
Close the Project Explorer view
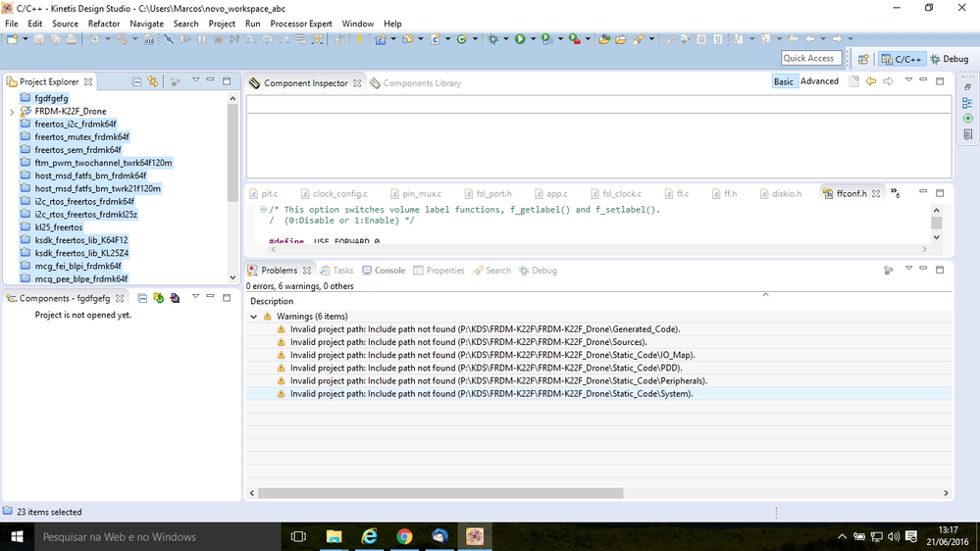point(88,81)
